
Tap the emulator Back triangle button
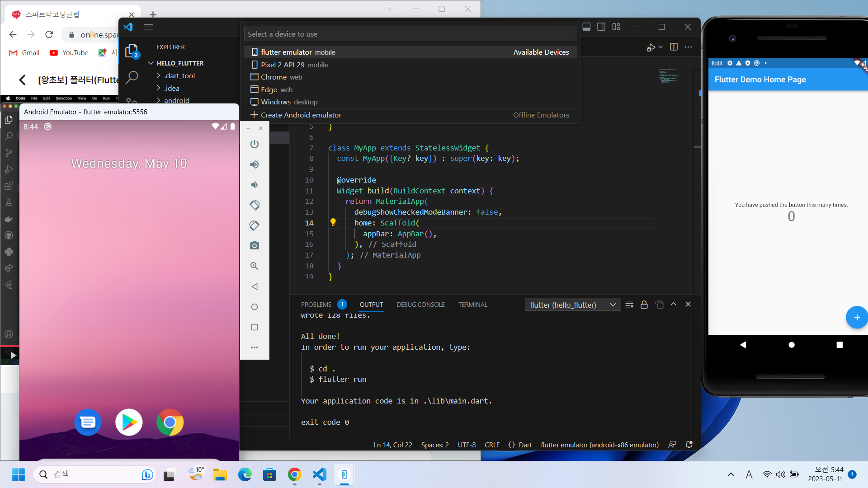point(255,286)
